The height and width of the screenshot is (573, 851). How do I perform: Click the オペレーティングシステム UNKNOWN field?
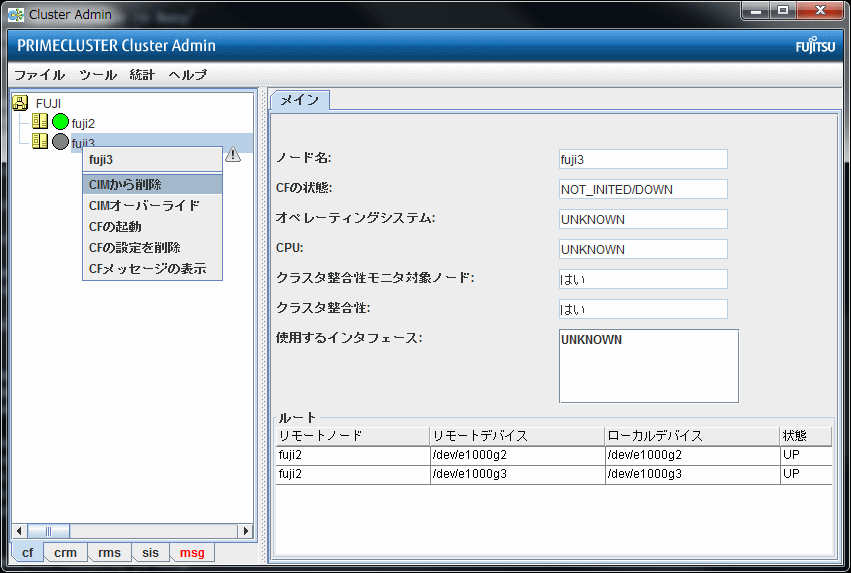(643, 219)
